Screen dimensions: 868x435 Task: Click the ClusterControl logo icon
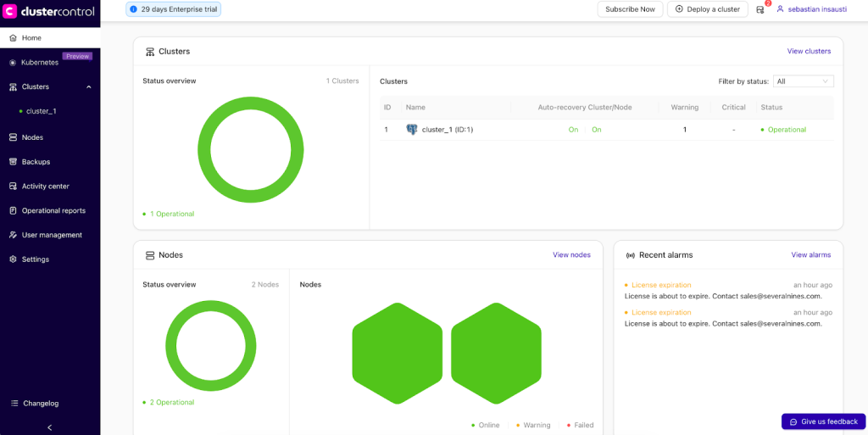(11, 11)
